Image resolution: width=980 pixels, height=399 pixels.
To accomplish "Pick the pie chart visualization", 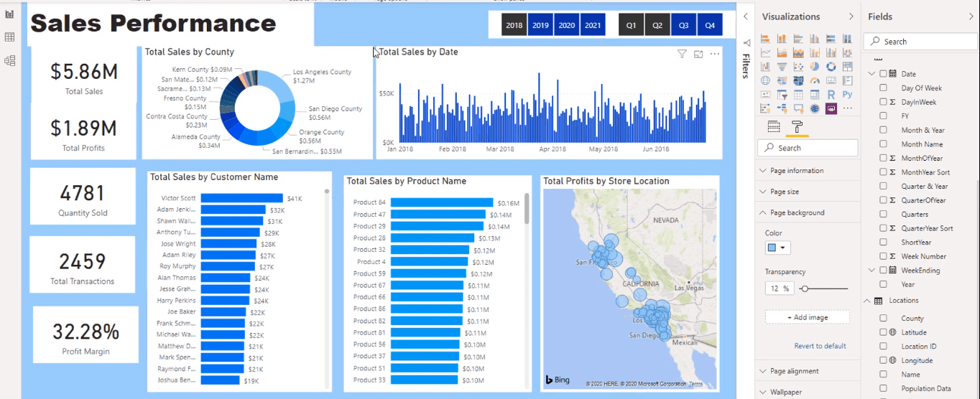I will pos(815,66).
